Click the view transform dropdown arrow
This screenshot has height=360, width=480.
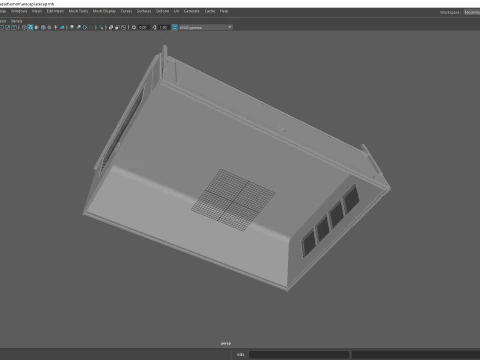(x=230, y=27)
